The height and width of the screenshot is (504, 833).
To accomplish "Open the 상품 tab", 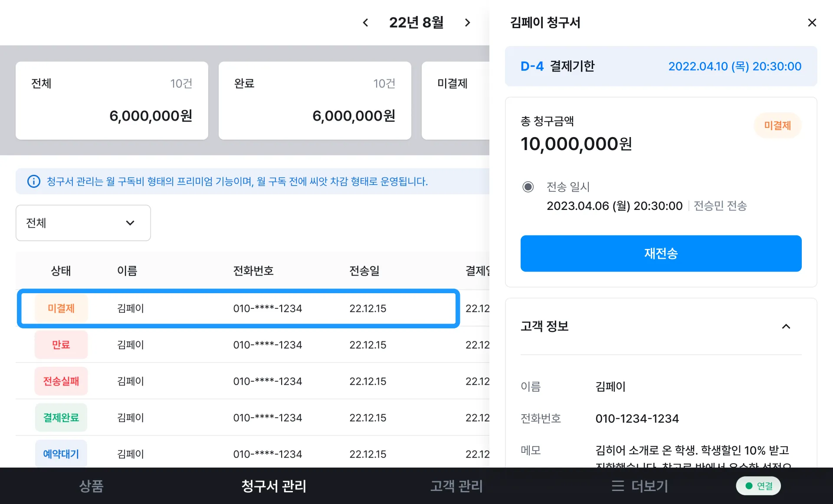I will coord(91,486).
